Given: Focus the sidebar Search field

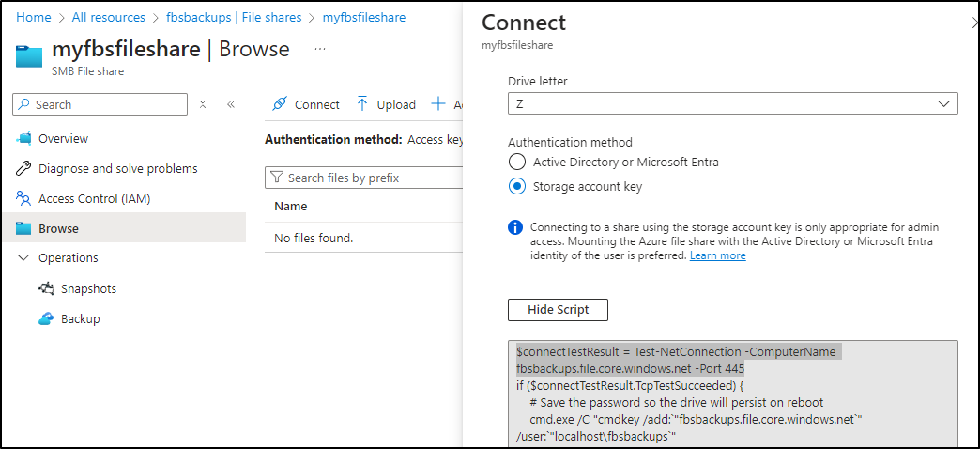Looking at the screenshot, I should click(x=100, y=104).
